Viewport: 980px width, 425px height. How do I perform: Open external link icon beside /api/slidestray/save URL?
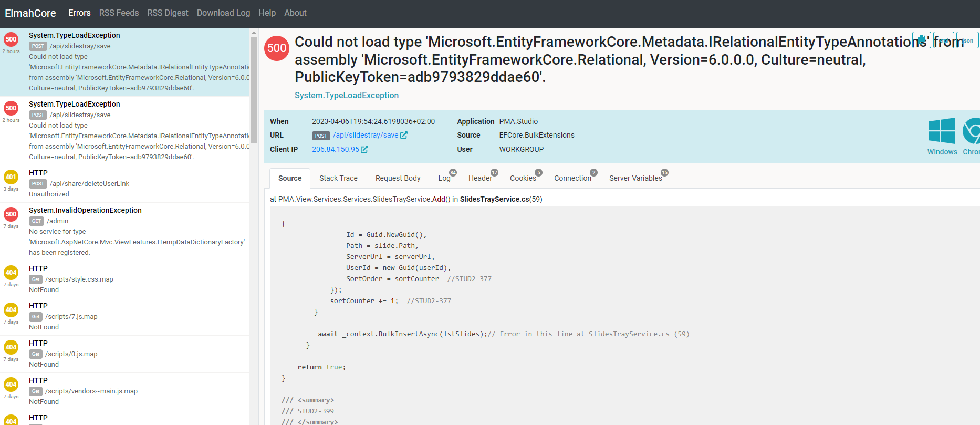click(x=404, y=136)
